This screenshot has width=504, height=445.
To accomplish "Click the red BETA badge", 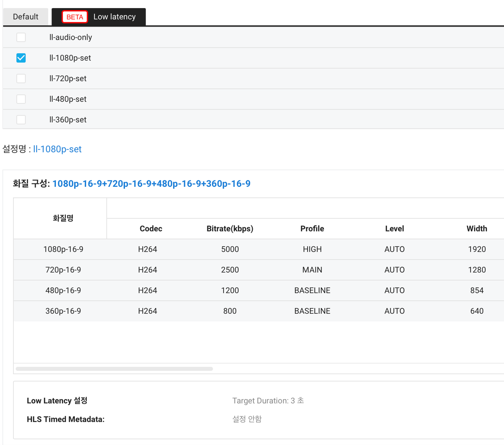I will pos(75,17).
